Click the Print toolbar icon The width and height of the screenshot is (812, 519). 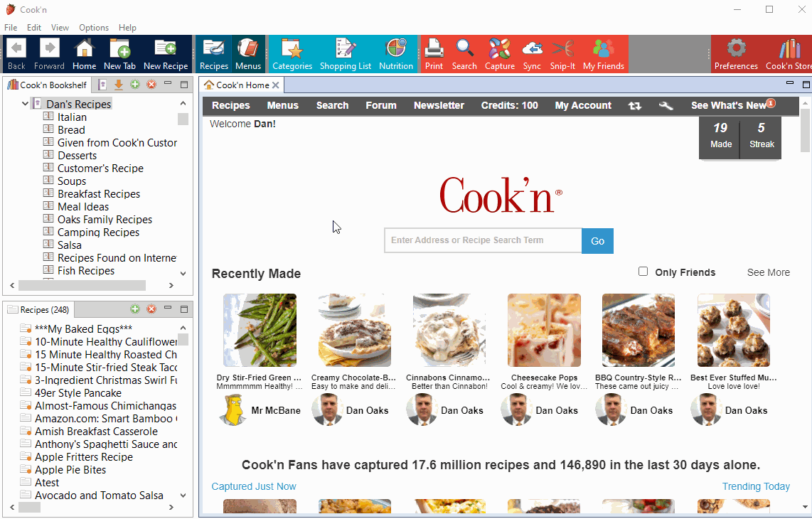coord(434,54)
